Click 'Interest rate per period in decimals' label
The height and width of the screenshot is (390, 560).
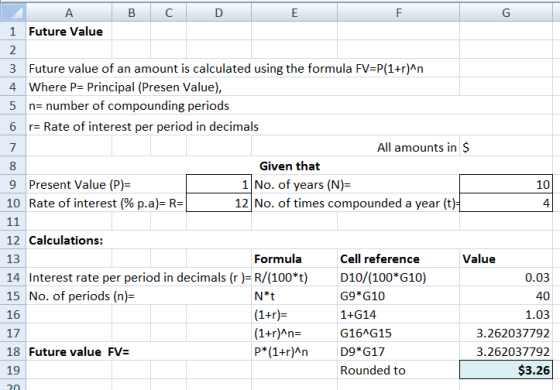point(140,278)
